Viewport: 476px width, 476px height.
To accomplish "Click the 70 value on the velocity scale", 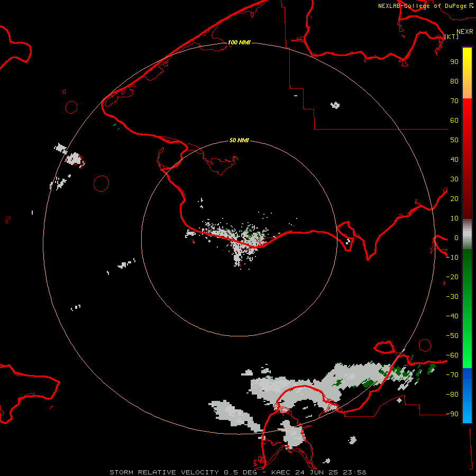I will [454, 101].
